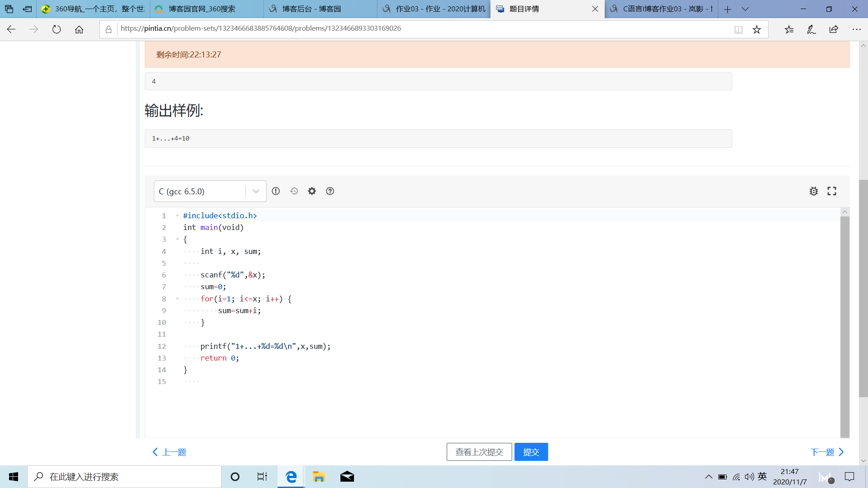Open the code history restore icon
Screen dimensions: 868x488
tap(294, 191)
